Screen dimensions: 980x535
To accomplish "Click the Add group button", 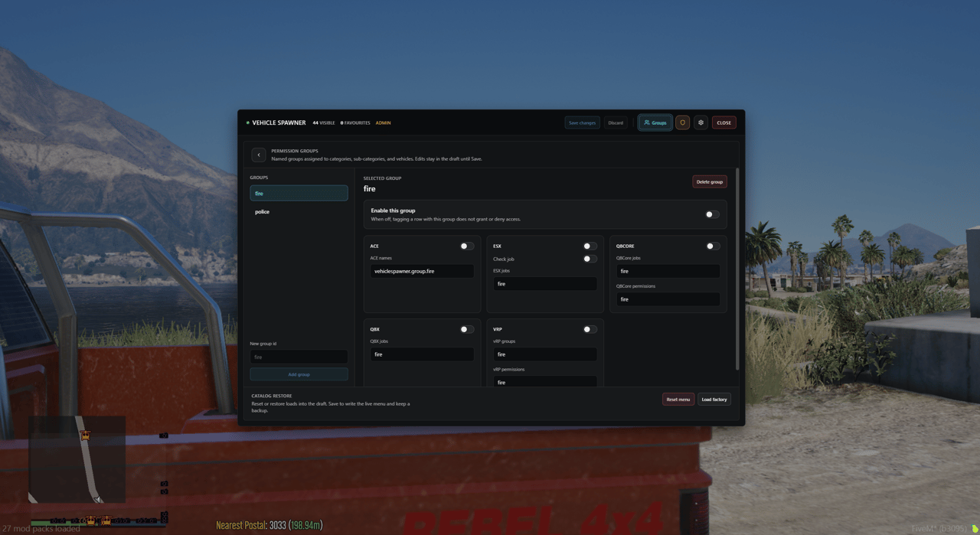I will click(299, 374).
